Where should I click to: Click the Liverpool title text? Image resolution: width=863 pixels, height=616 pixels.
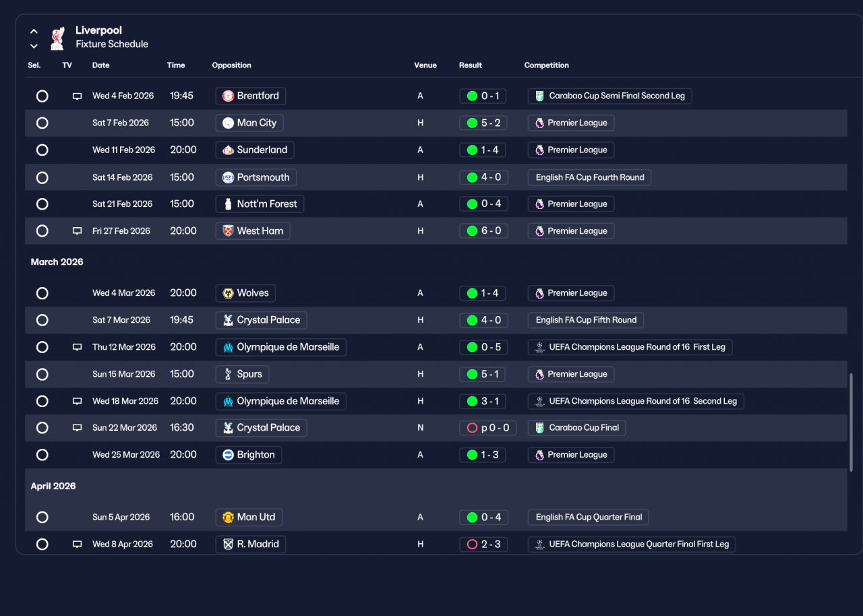click(98, 30)
